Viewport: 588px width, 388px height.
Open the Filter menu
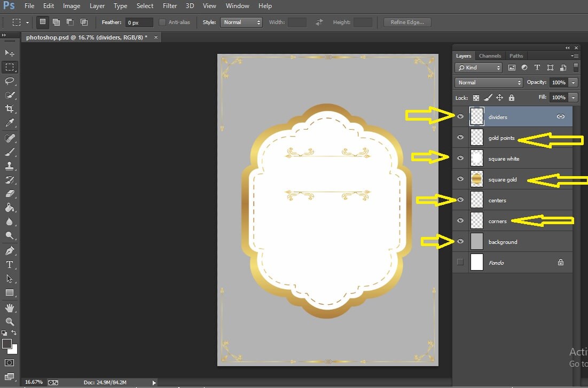pos(169,6)
